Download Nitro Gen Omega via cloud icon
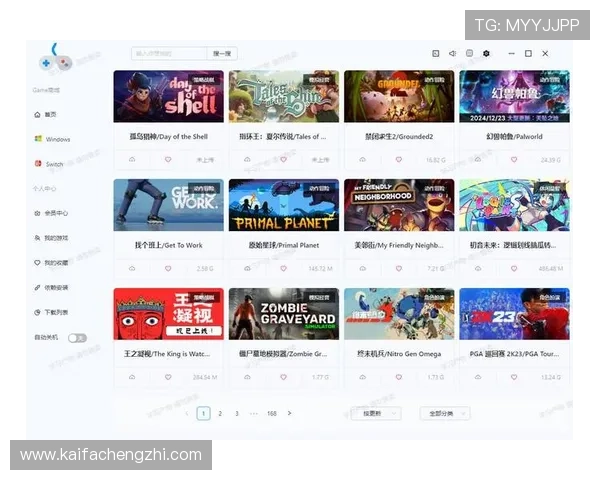Viewport: 600px width, 480px height. [x=362, y=377]
